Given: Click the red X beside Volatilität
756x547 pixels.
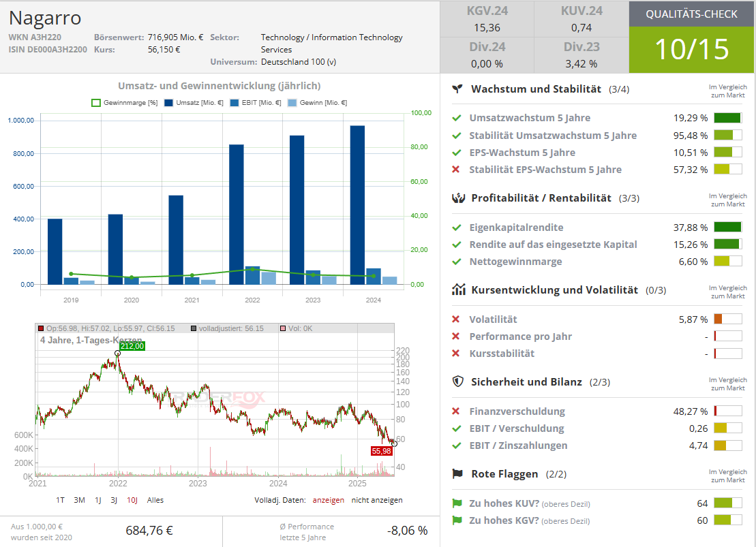Looking at the screenshot, I should [455, 319].
